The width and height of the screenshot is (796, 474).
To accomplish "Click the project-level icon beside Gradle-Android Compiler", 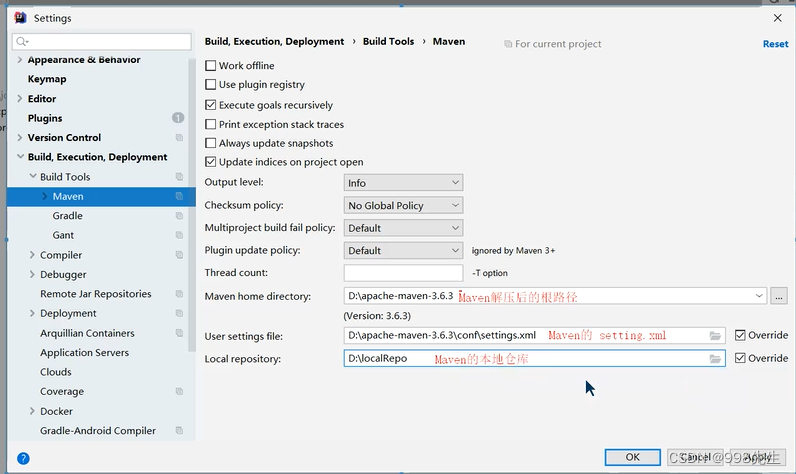I will click(179, 430).
